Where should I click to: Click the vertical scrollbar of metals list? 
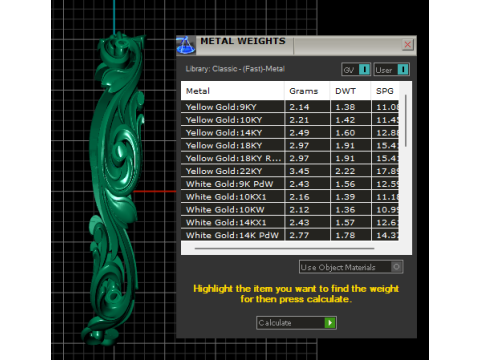406,121
